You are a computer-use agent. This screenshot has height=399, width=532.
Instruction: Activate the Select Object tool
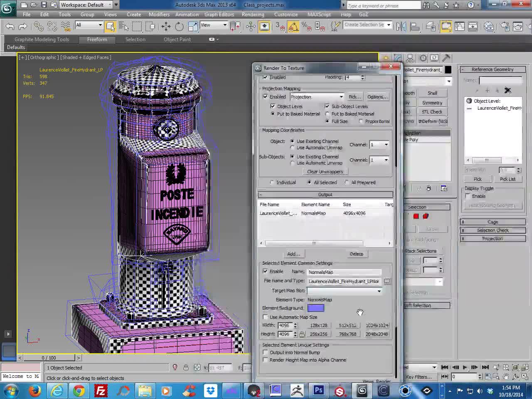[x=111, y=27]
